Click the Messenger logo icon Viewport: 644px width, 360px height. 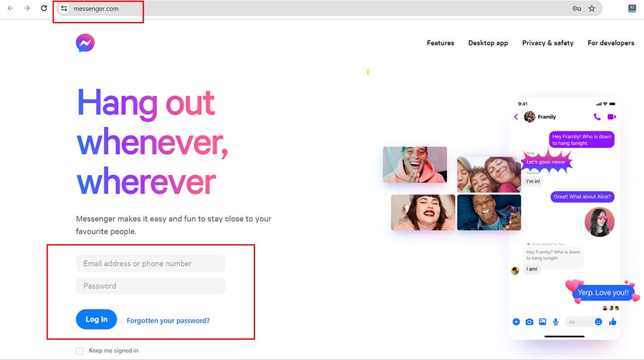tap(85, 43)
